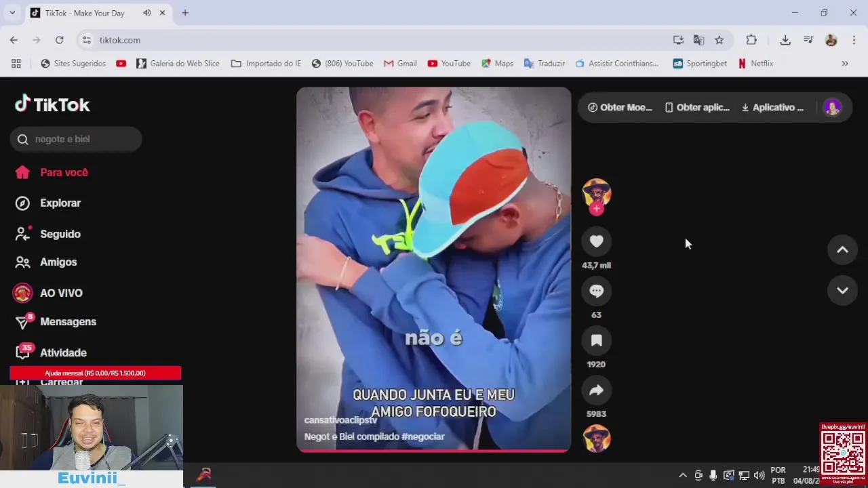Open the (806) YouTube bookmark
This screenshot has height=488, width=868.
[342, 63]
